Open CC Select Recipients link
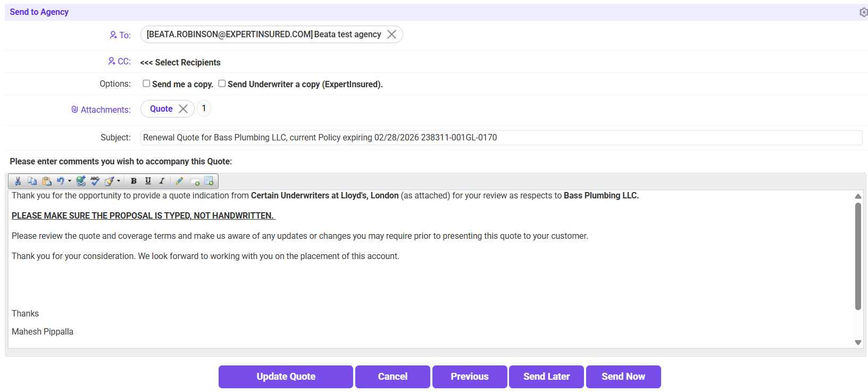Screen dimensions: 868x392 pos(180,63)
